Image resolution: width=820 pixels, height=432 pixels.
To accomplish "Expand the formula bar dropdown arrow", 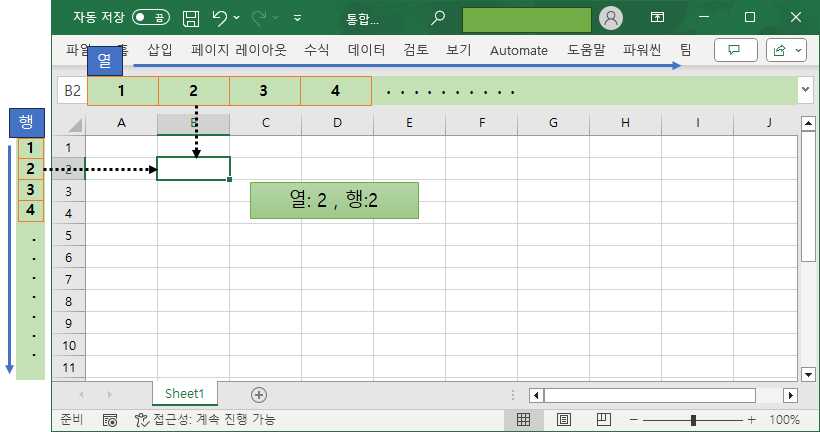I will tap(805, 90).
